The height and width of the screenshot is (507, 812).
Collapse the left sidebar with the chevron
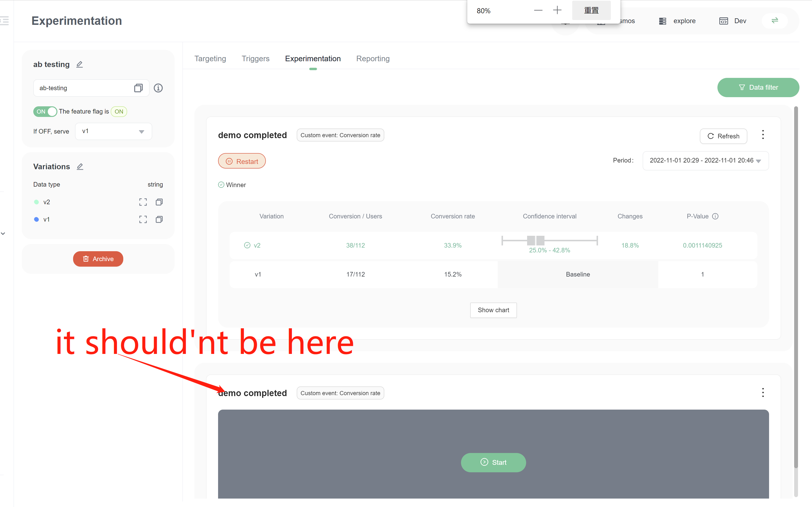3,233
